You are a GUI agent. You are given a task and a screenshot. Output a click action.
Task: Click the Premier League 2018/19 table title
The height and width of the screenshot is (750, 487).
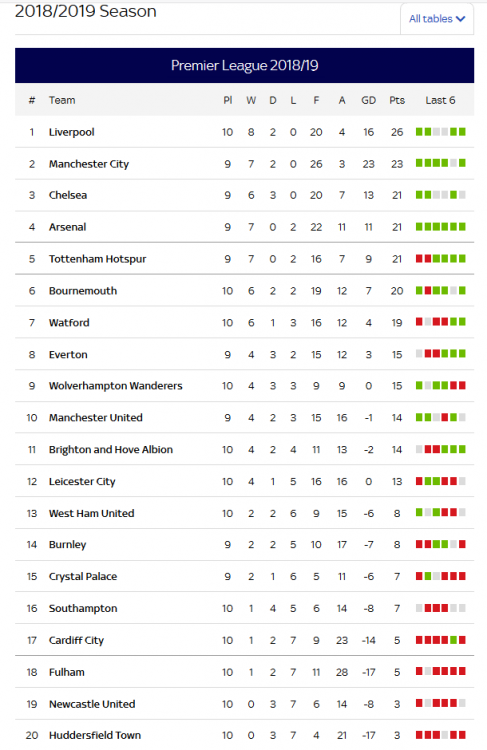244,66
